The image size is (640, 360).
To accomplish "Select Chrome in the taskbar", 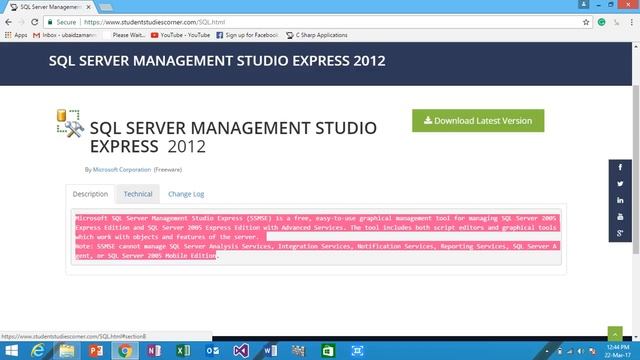I will tap(125, 351).
